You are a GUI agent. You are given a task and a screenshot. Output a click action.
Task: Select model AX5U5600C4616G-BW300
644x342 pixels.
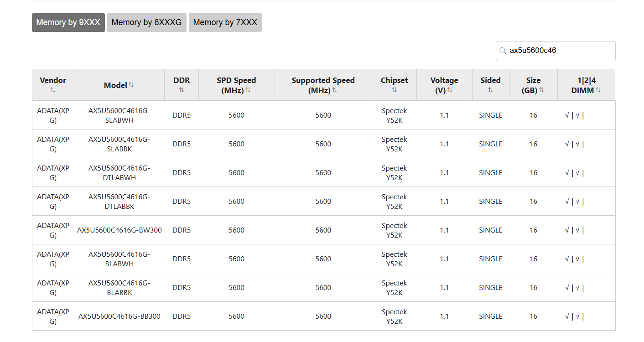coord(119,230)
